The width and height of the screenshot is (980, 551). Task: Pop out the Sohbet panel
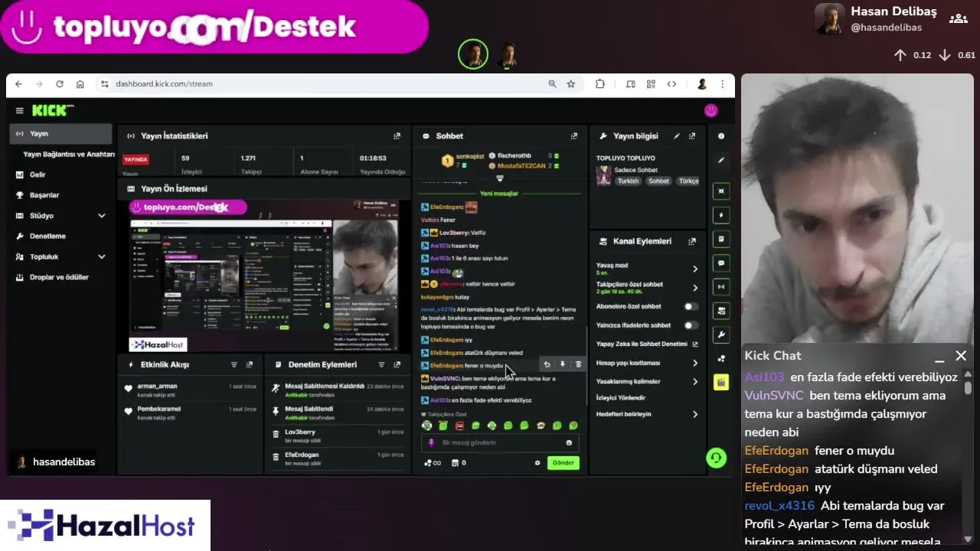[x=574, y=136]
